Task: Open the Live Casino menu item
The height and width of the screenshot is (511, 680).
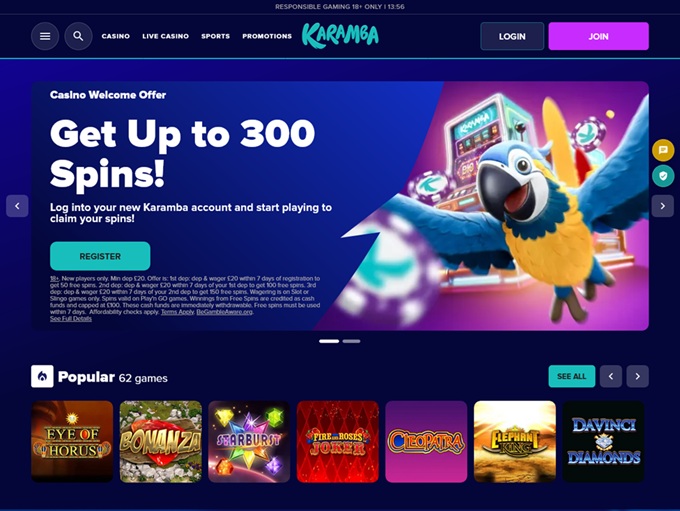Action: click(165, 36)
